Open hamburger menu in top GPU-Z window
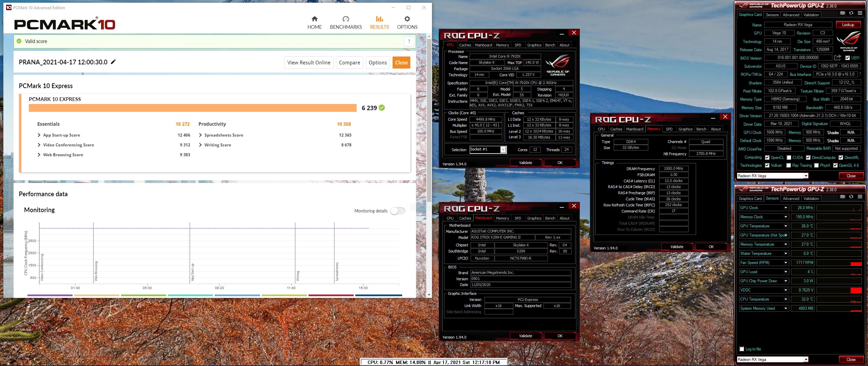 pyautogui.click(x=860, y=13)
